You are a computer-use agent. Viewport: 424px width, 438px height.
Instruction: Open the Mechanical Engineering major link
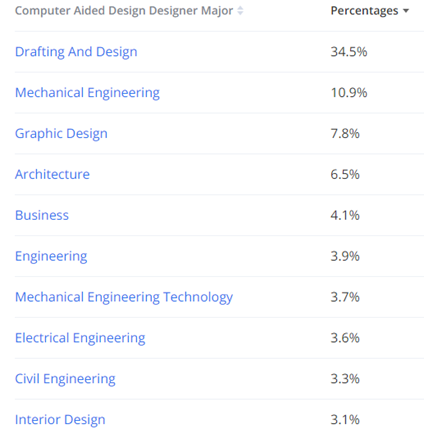tap(87, 93)
